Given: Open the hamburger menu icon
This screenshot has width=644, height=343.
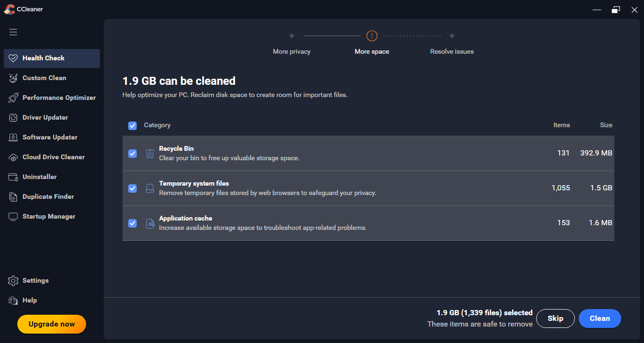Looking at the screenshot, I should pos(13,32).
